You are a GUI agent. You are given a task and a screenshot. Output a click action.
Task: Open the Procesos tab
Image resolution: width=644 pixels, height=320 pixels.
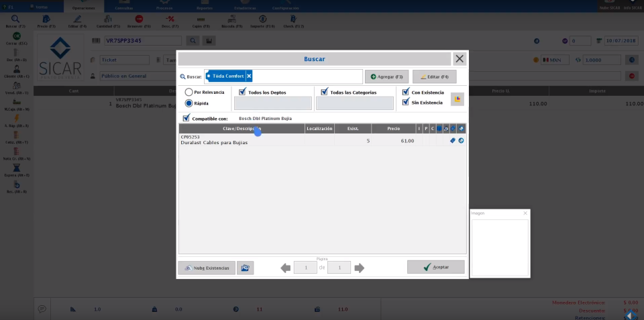tap(164, 7)
